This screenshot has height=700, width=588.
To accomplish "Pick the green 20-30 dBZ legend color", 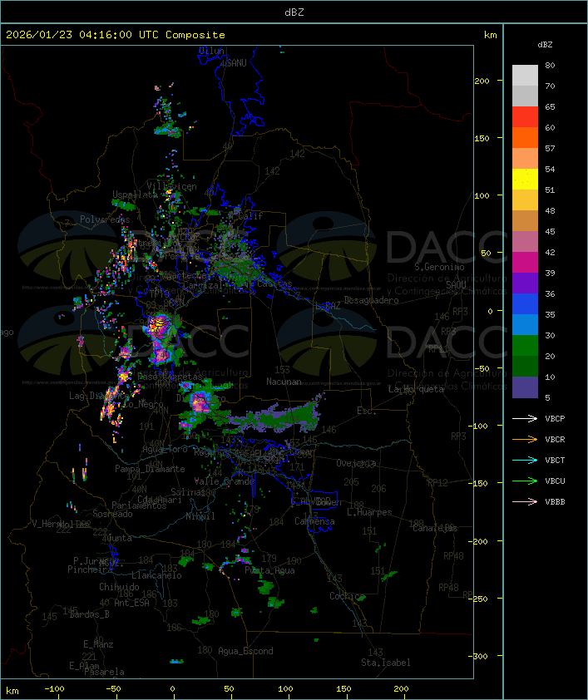I will coord(525,346).
